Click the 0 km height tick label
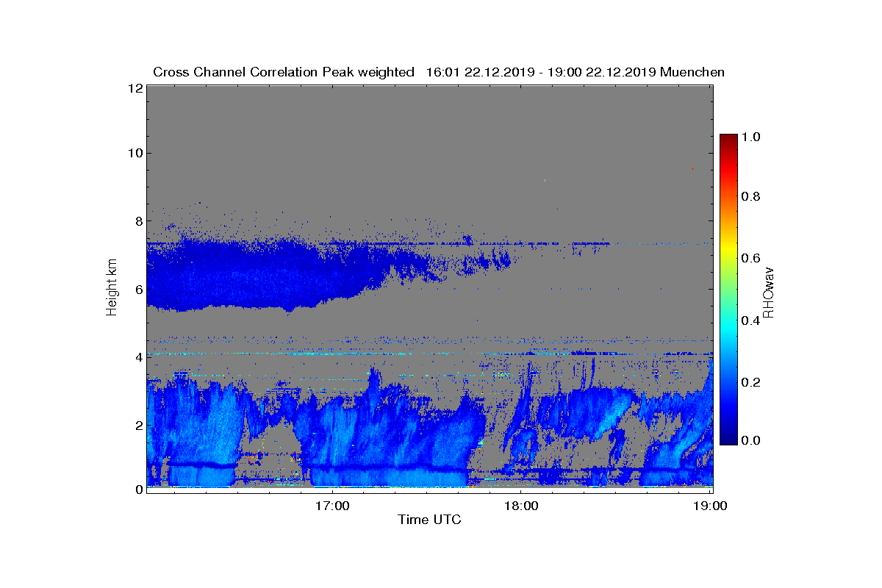The height and width of the screenshot is (588, 882). pos(137,488)
